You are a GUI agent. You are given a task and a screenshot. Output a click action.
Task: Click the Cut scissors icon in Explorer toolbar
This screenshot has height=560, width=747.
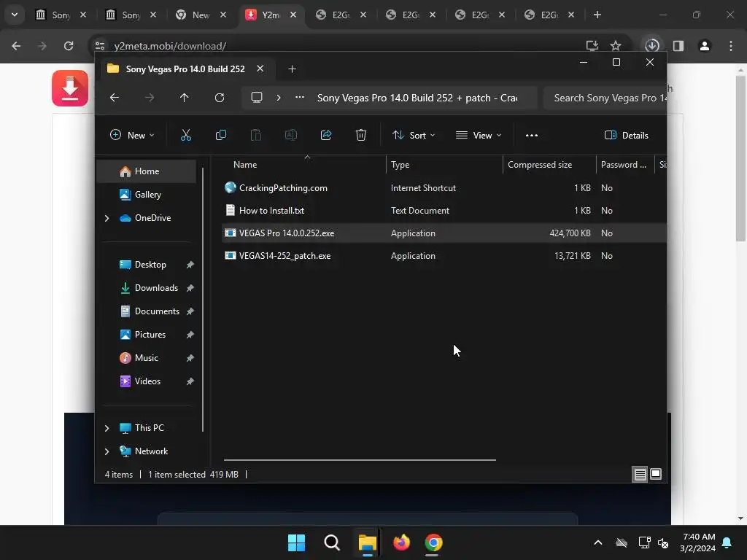pos(186,135)
